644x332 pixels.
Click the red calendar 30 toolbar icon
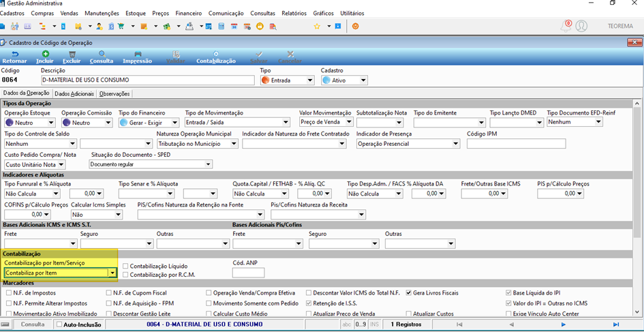click(234, 27)
